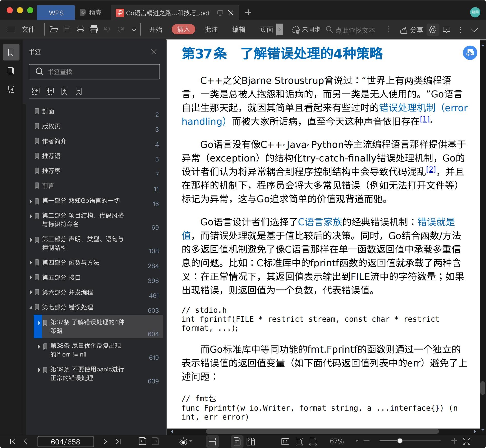Collapse the ribbon with the chevron

coord(474,30)
